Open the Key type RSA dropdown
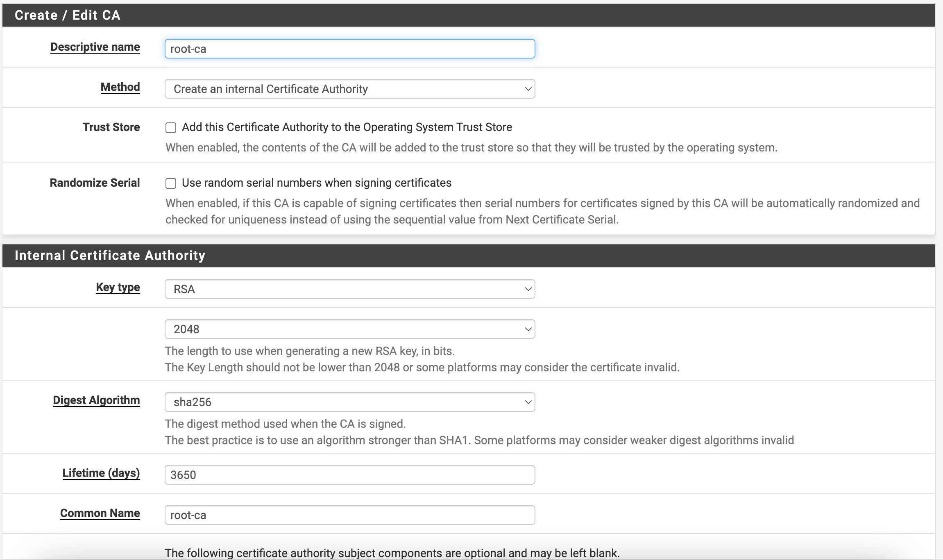This screenshot has width=943, height=560. (x=349, y=289)
